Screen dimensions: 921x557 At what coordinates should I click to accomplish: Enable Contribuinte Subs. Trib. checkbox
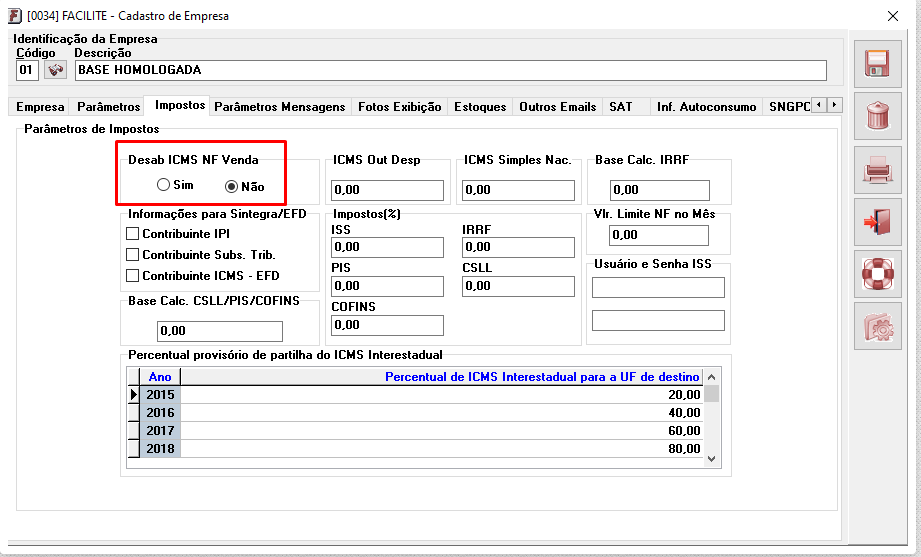(x=133, y=255)
